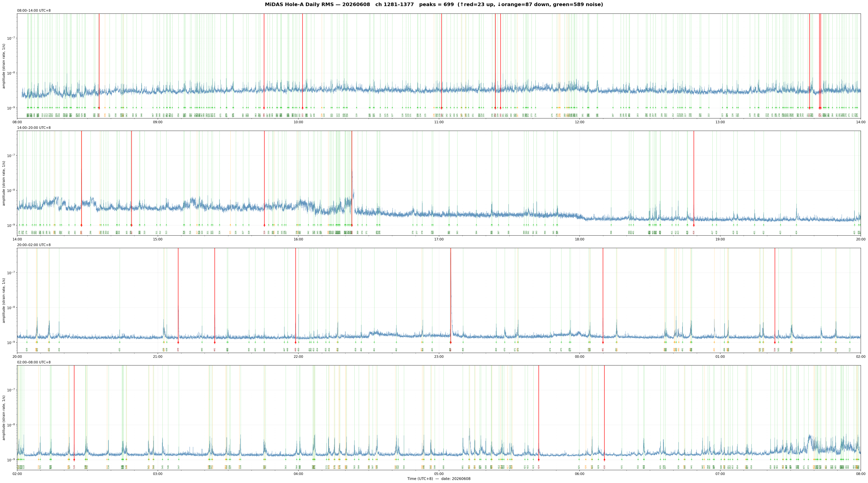This screenshot has height=483, width=868.
Task: Select the red peak label 416
Action: click(694, 232)
